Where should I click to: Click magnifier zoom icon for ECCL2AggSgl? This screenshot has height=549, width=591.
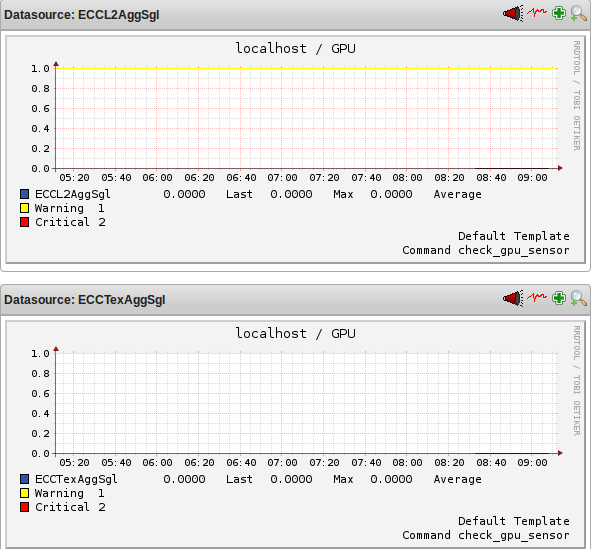tap(578, 14)
